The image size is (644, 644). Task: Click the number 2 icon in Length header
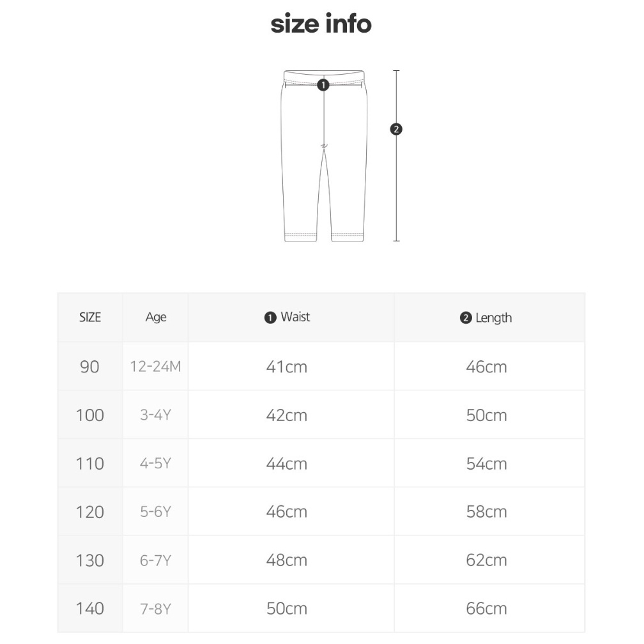click(465, 318)
